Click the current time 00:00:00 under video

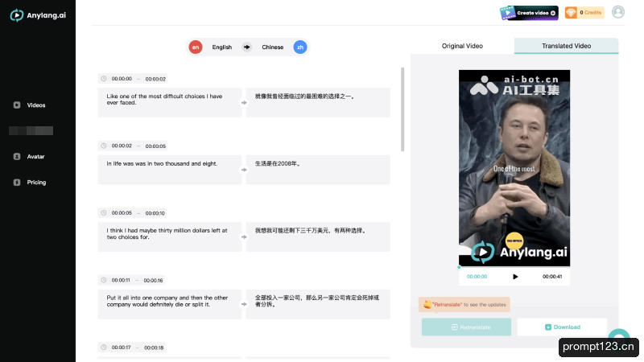click(477, 277)
